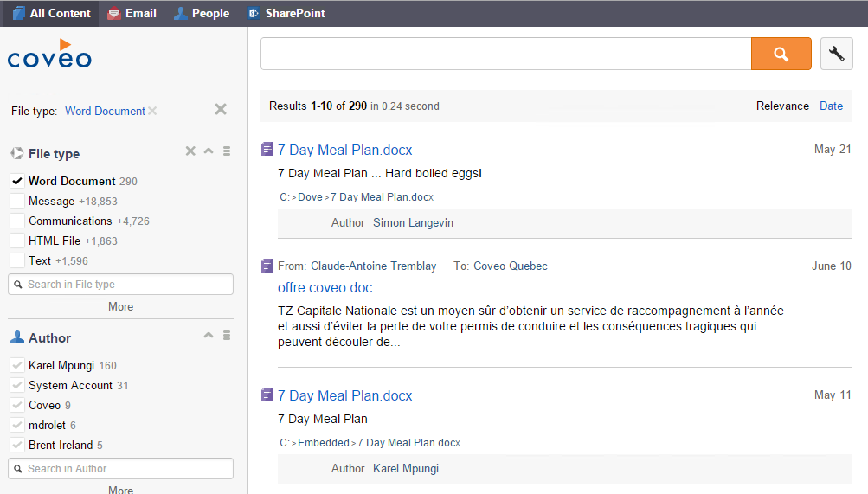
Task: Open Author facet settings menu icon
Action: click(227, 335)
